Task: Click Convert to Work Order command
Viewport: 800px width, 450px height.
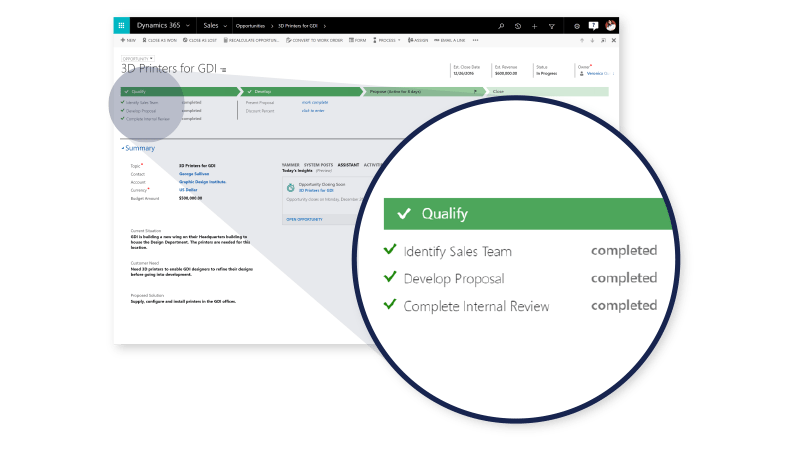Action: 314,40
